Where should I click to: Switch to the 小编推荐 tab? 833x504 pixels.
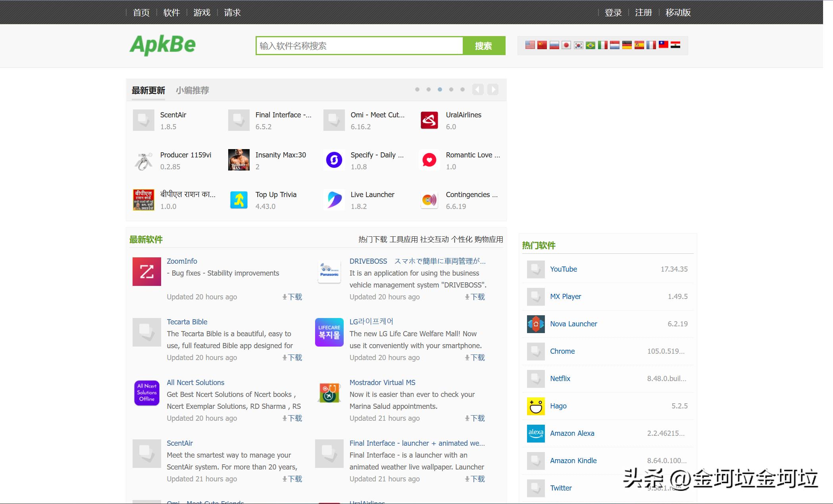coord(192,90)
